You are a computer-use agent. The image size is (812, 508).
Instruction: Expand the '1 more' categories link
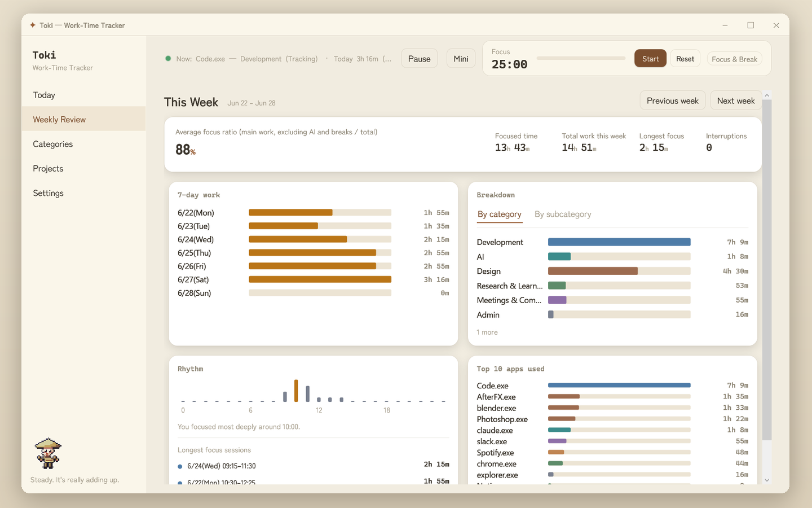487,332
